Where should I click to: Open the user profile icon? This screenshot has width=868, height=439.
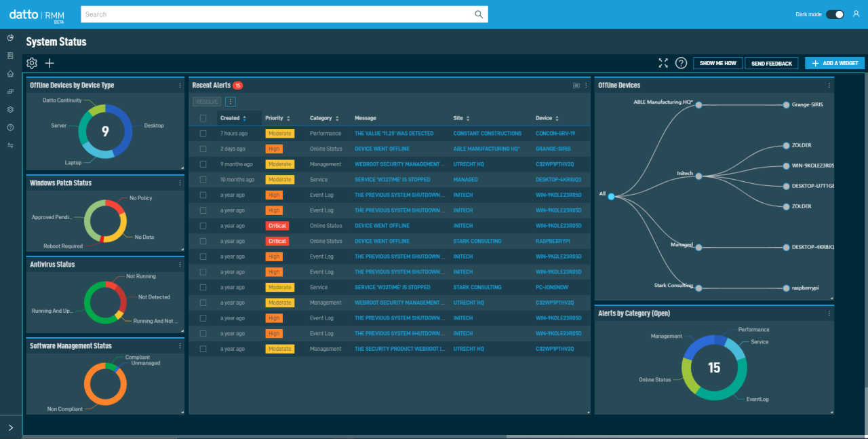pyautogui.click(x=857, y=14)
